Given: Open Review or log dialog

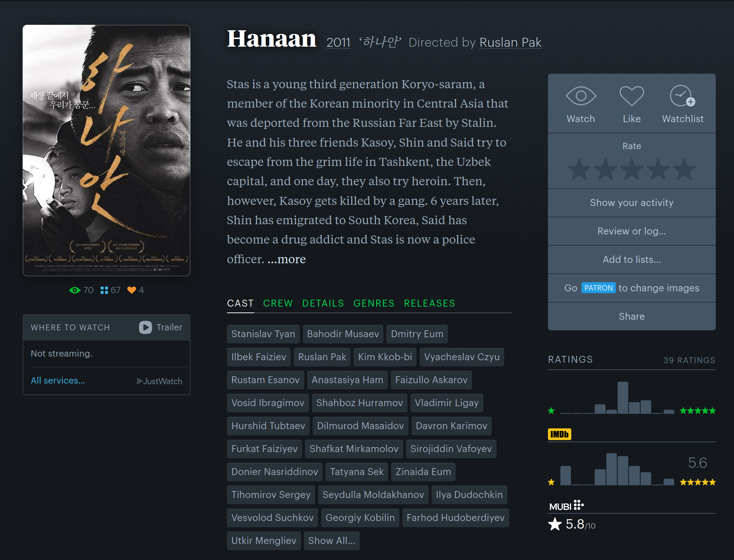Looking at the screenshot, I should tap(632, 231).
